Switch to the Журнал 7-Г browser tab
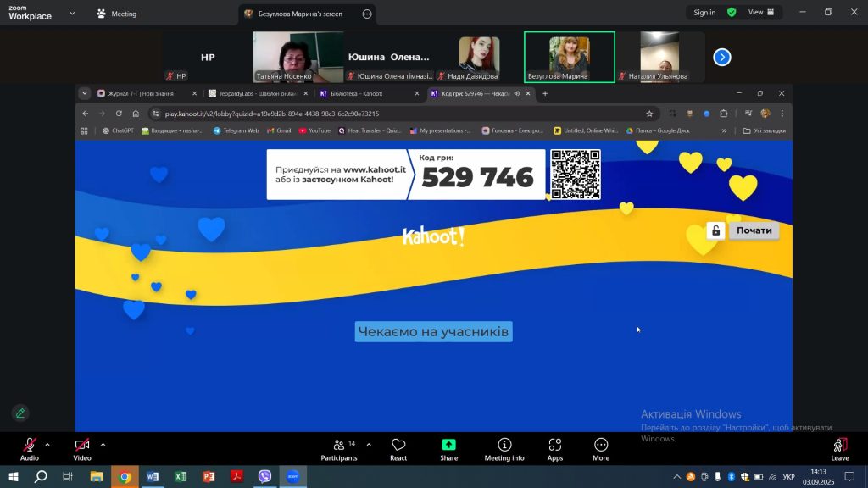This screenshot has width=868, height=488. coord(147,93)
